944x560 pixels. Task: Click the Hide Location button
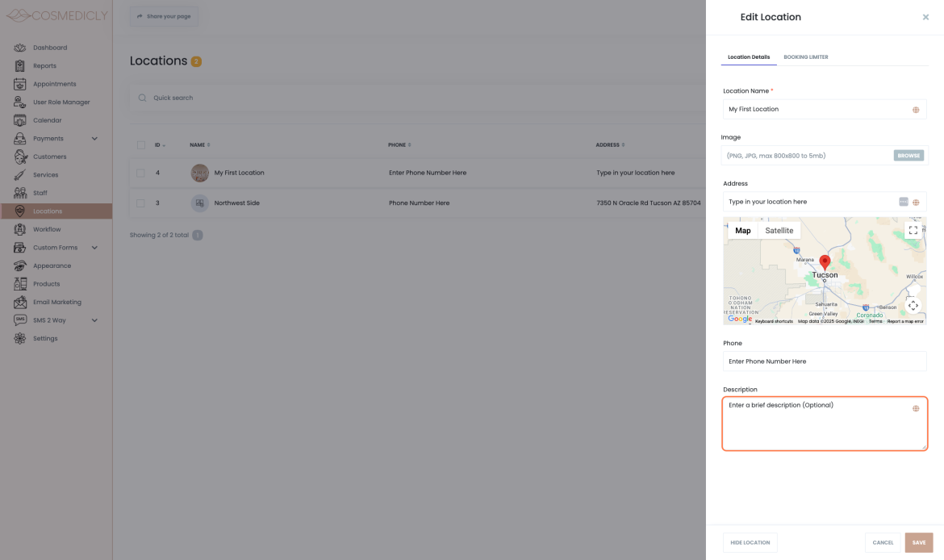coord(750,542)
